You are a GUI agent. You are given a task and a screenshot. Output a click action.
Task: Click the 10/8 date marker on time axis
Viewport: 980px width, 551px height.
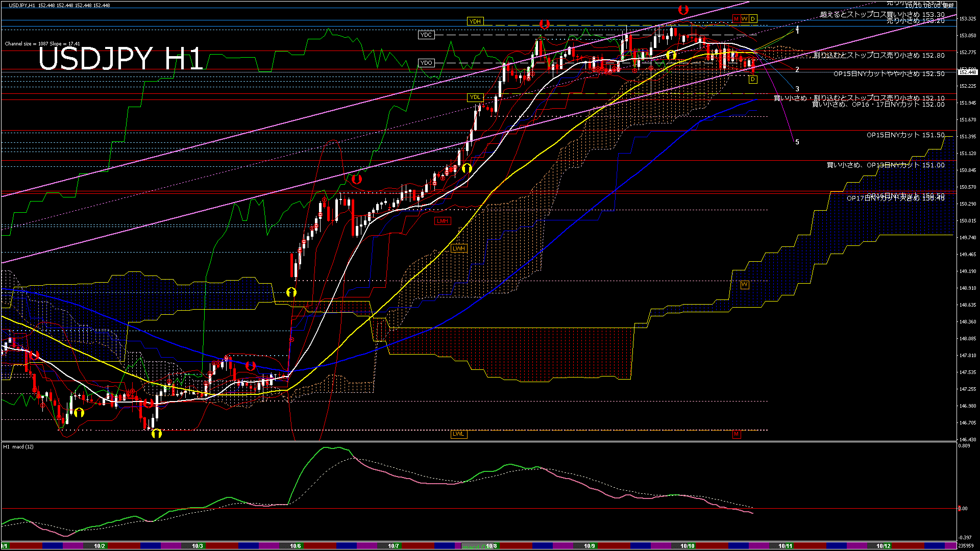491,546
